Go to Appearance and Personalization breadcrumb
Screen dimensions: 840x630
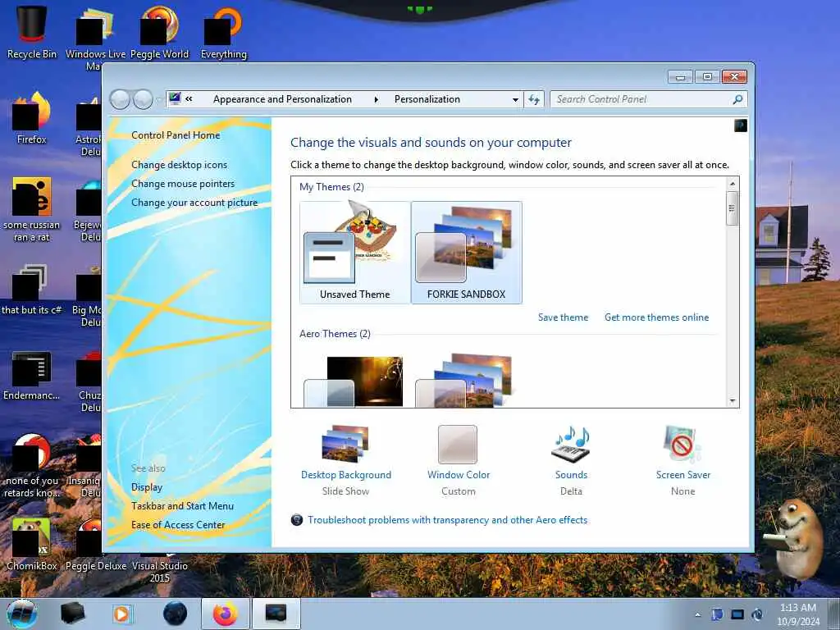tap(282, 99)
